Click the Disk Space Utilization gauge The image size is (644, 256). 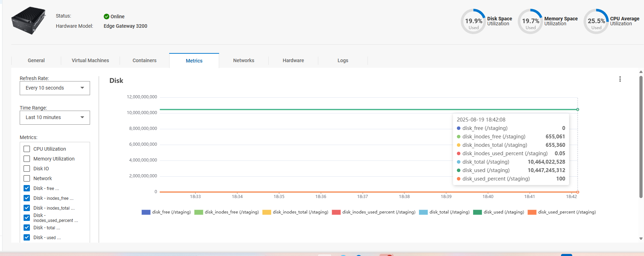[473, 21]
